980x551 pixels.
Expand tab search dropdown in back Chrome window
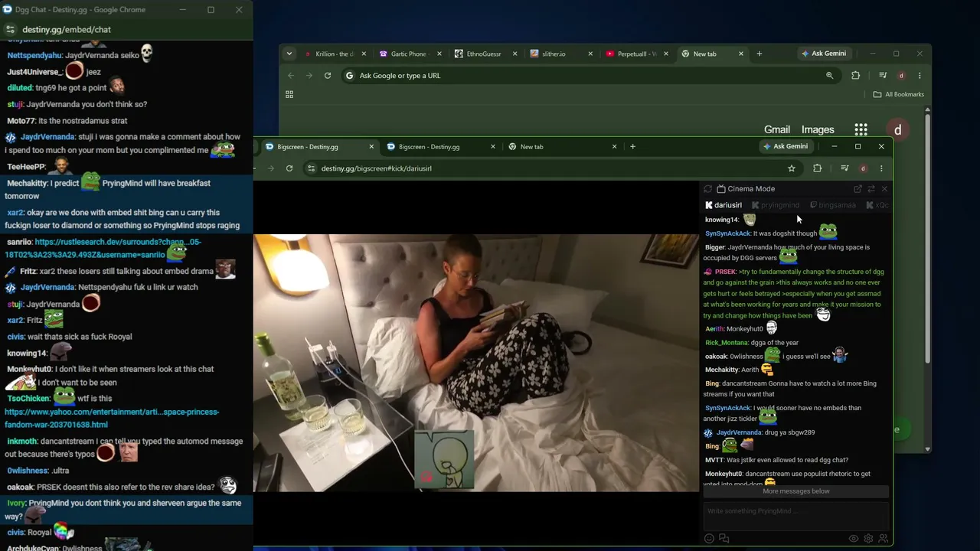coord(289,54)
